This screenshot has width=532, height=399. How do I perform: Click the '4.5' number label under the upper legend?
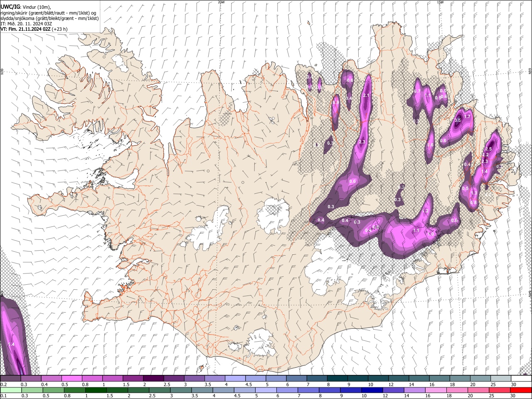[249, 384]
